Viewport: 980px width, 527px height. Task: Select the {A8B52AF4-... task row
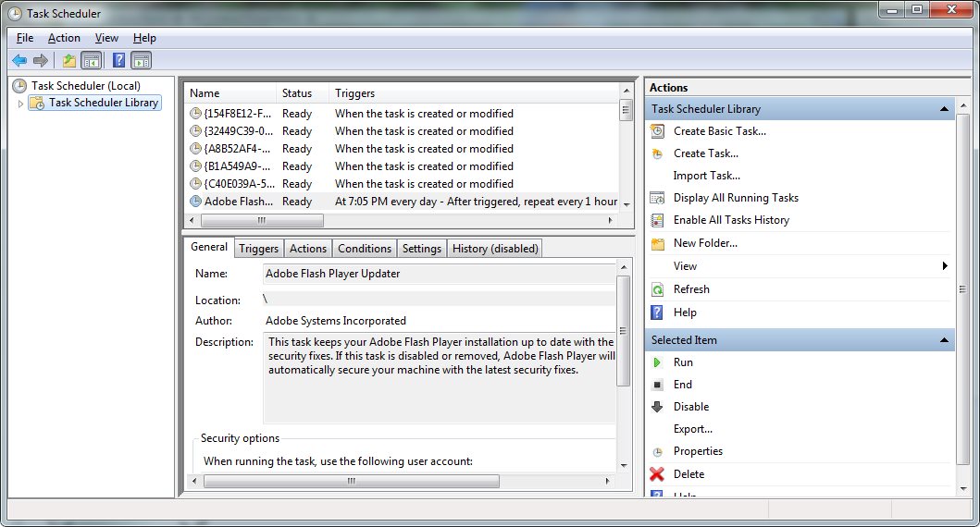[403, 149]
